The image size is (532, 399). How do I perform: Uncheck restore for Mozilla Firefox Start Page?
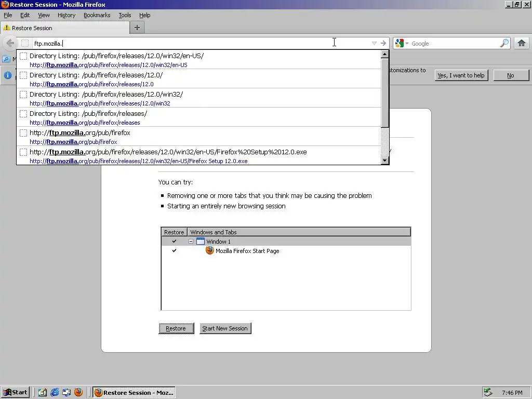point(175,251)
